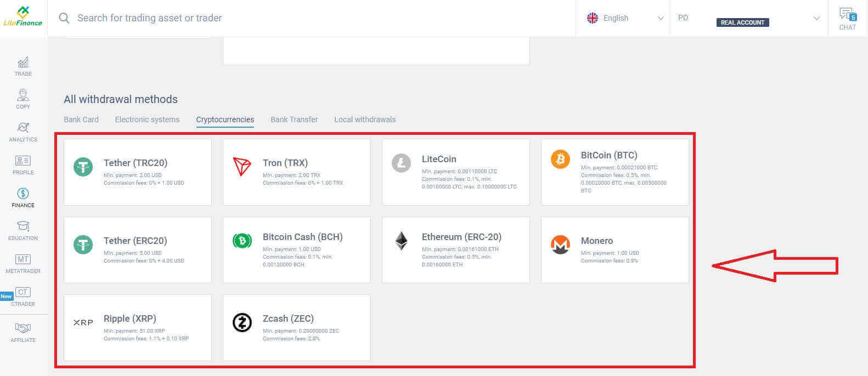This screenshot has height=376, width=868.
Task: Click Monero commission fees 0.9% text
Action: coord(610,261)
